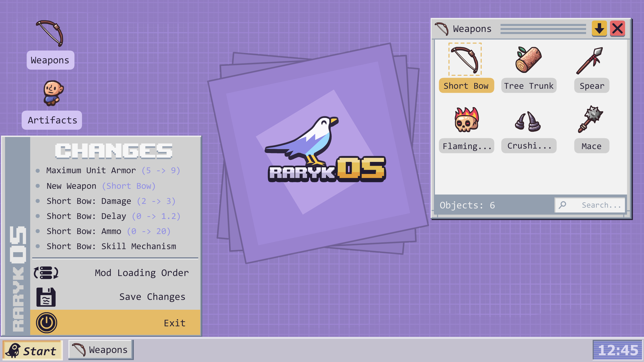Image resolution: width=644 pixels, height=362 pixels.
Task: Choose Exit from the start menu
Action: point(115,323)
